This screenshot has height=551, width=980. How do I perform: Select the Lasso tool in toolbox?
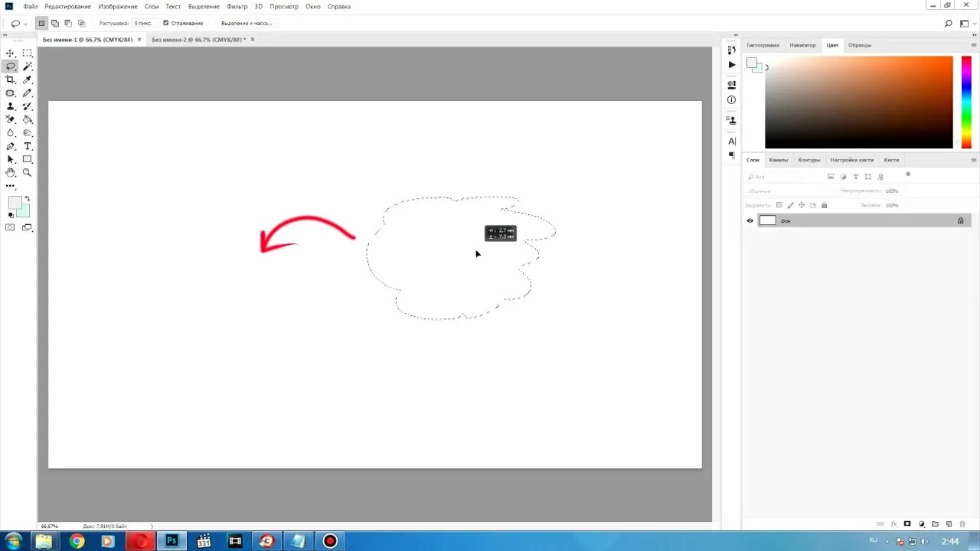pos(11,67)
